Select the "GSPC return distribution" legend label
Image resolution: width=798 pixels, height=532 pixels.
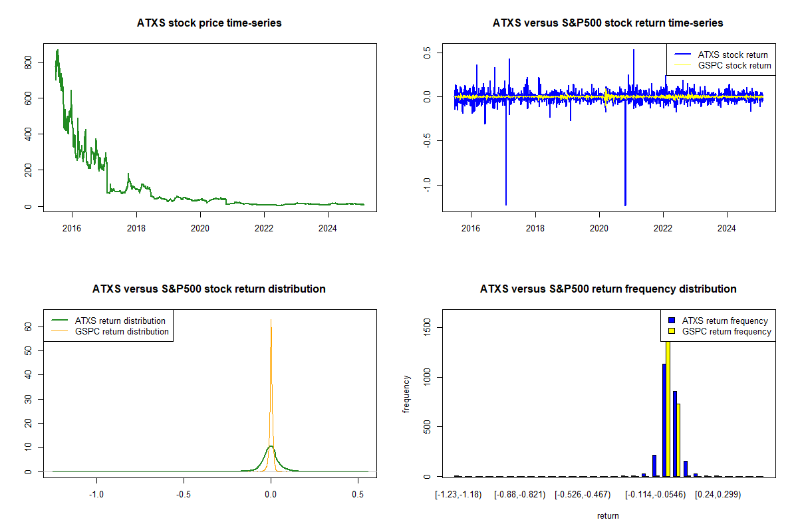click(122, 331)
